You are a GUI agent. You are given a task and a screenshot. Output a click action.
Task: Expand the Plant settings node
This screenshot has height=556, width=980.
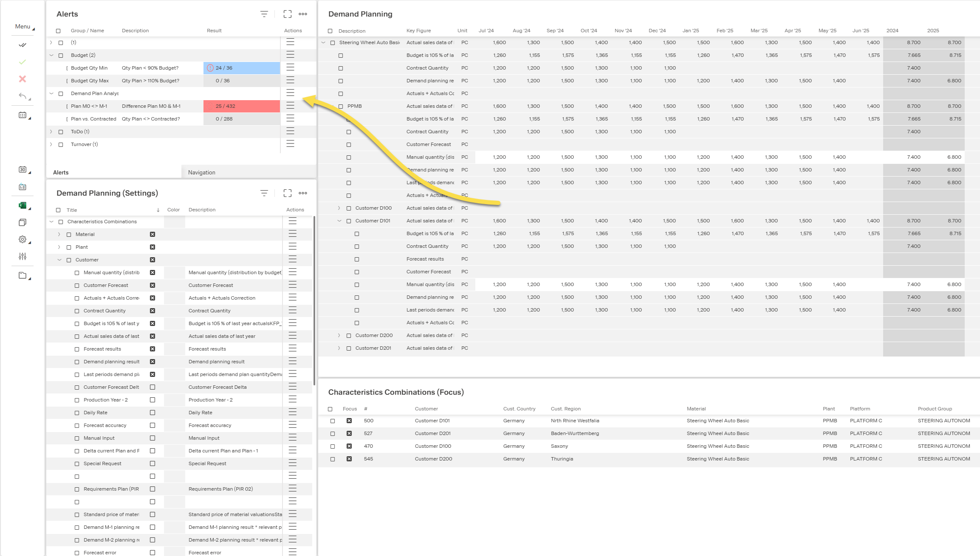[59, 247]
